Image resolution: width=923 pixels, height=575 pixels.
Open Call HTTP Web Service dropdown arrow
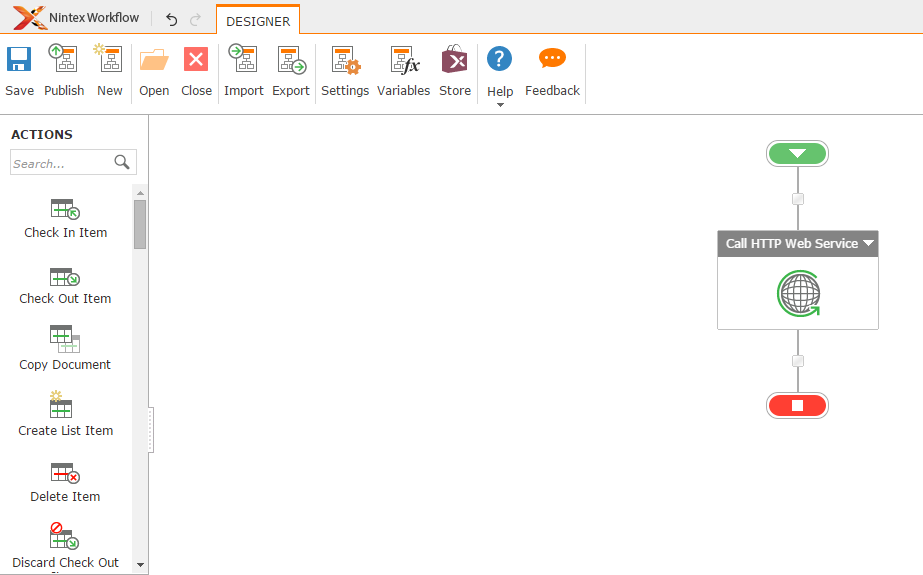click(x=868, y=243)
